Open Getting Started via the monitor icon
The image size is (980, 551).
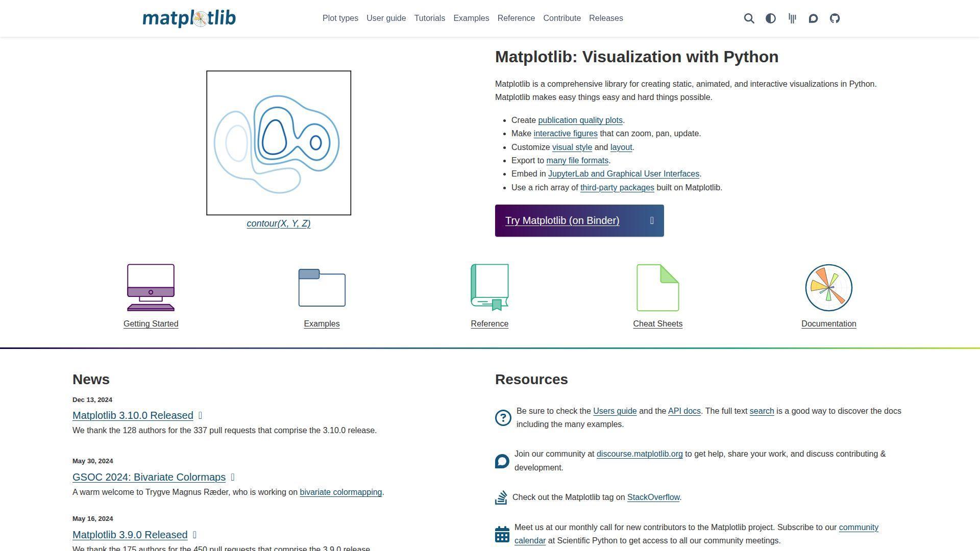[151, 287]
